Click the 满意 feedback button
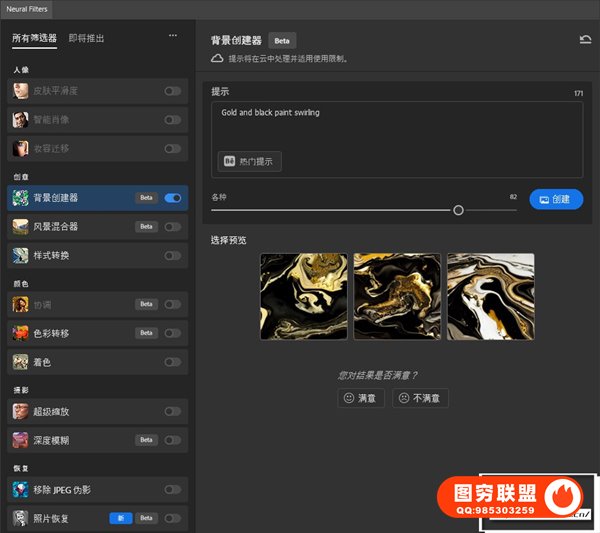Viewport: 600px width, 533px height. coord(360,398)
